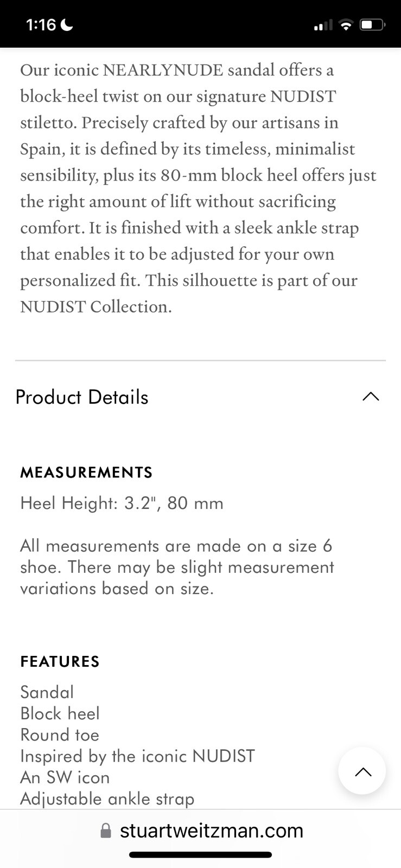Tap the Do Not Disturb moon icon
Viewport: 401px width, 868px height.
click(x=67, y=25)
